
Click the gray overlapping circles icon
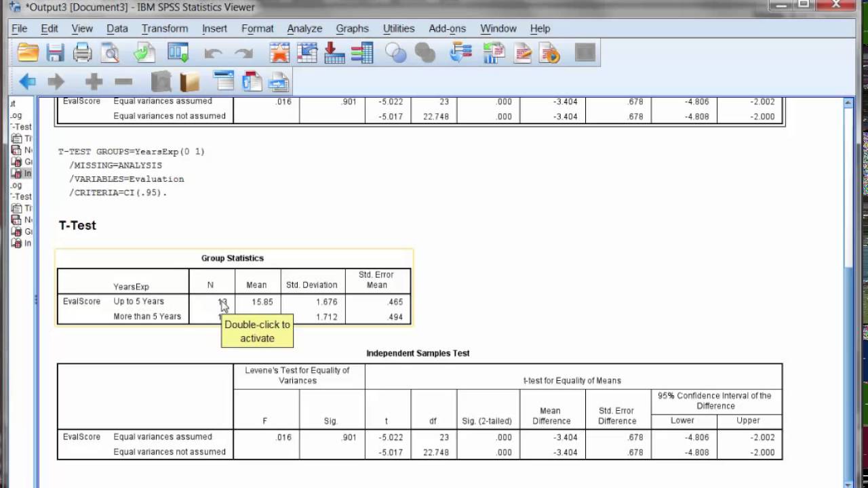(x=425, y=53)
